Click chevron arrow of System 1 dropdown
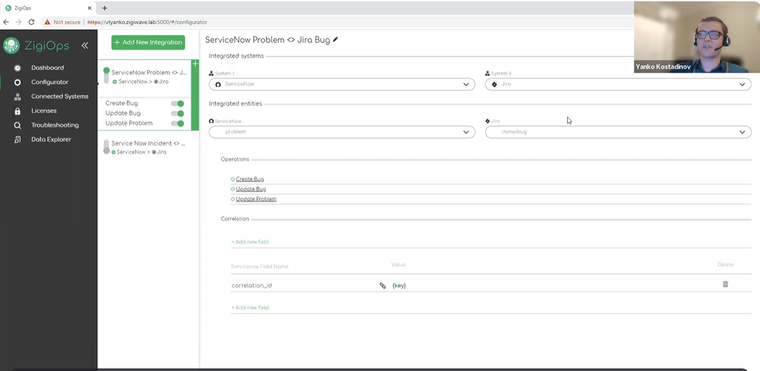 pos(466,84)
